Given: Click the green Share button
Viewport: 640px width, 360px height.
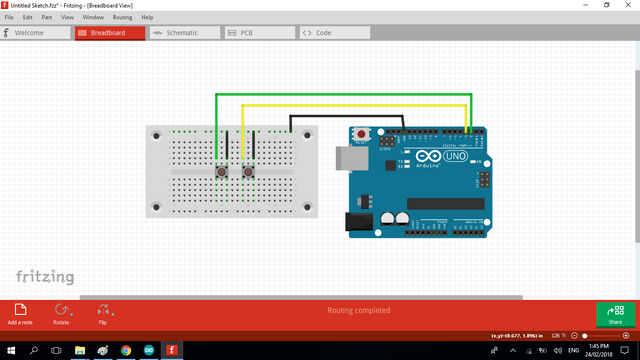Looking at the screenshot, I should pos(616,314).
